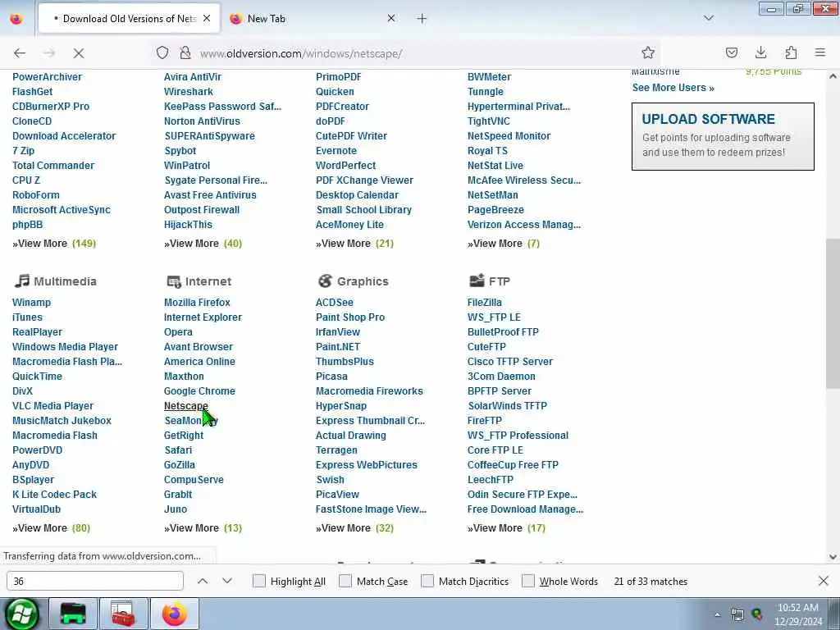Click the red toolbox taskbar icon

(x=123, y=614)
